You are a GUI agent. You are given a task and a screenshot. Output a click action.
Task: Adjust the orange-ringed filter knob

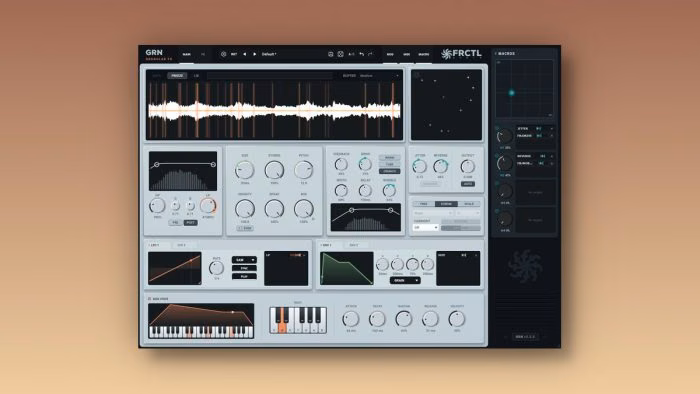(208, 206)
